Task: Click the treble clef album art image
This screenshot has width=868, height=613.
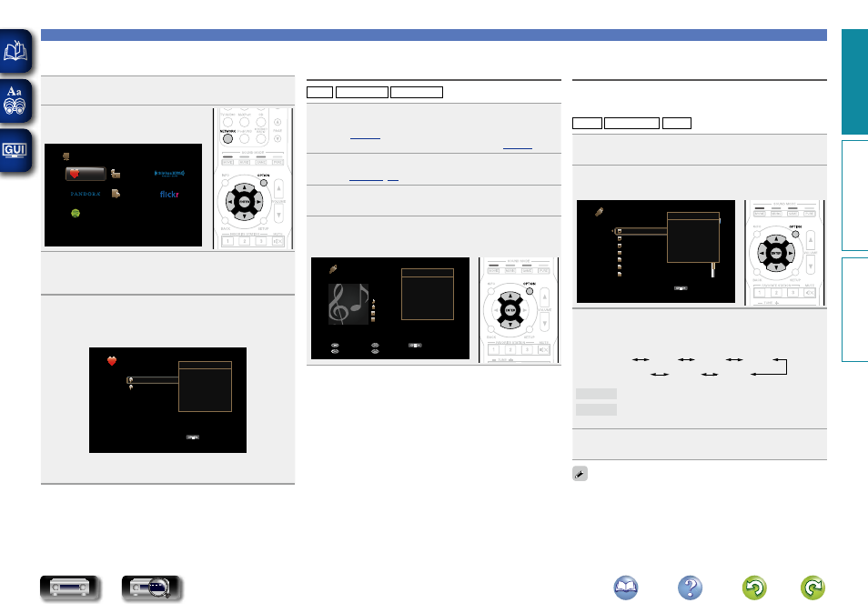Action: pyautogui.click(x=348, y=304)
